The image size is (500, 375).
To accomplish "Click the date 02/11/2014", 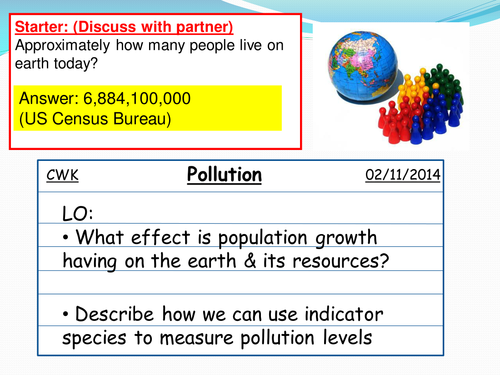I will click(x=403, y=175).
